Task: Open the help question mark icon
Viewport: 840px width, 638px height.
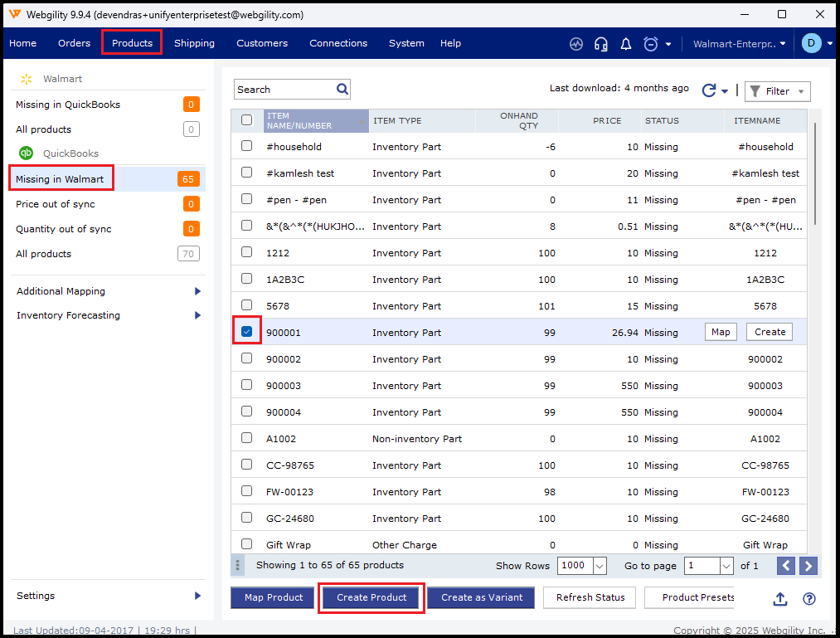Action: coord(809,599)
